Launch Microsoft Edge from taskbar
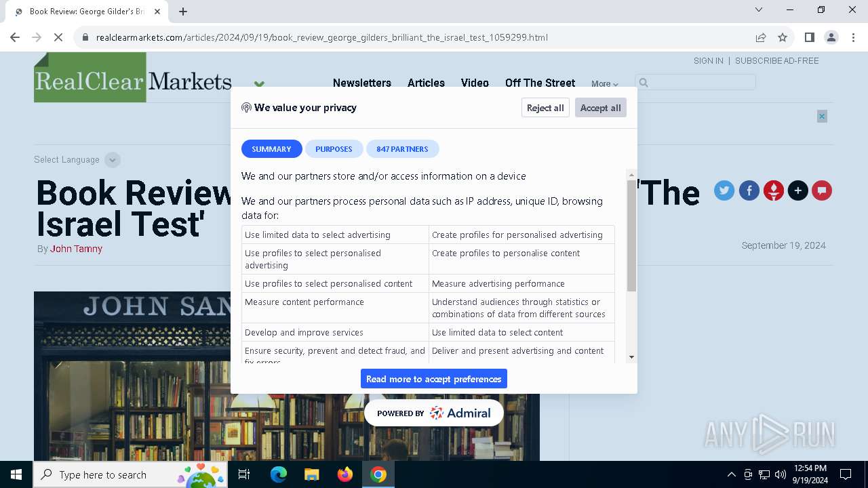 pyautogui.click(x=278, y=474)
